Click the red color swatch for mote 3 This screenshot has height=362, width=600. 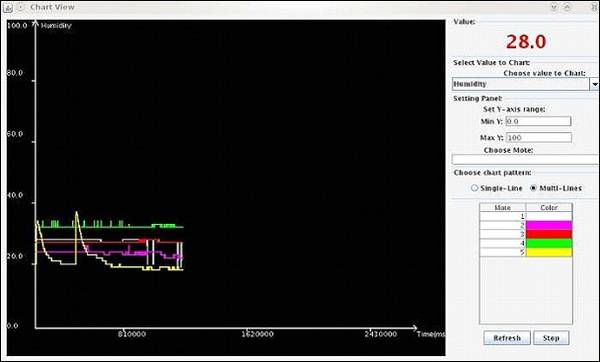click(549, 234)
